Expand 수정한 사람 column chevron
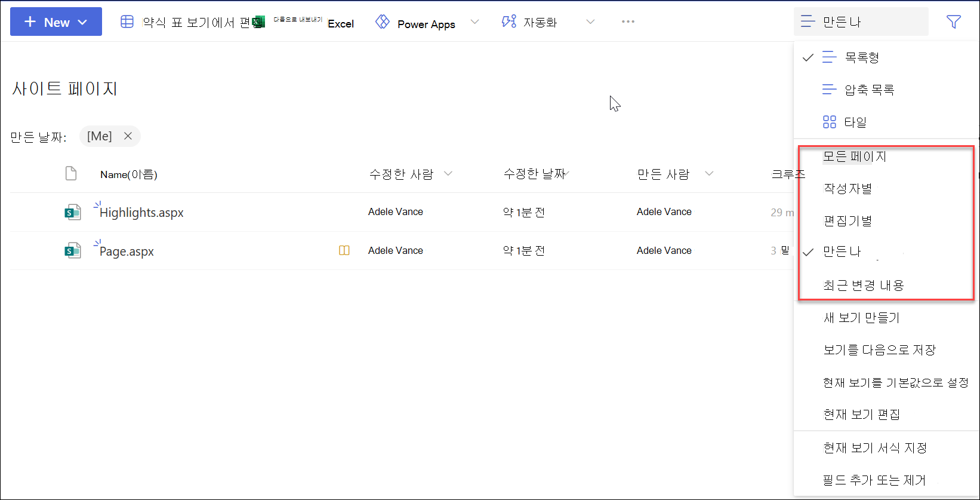This screenshot has width=980, height=500. pos(448,174)
